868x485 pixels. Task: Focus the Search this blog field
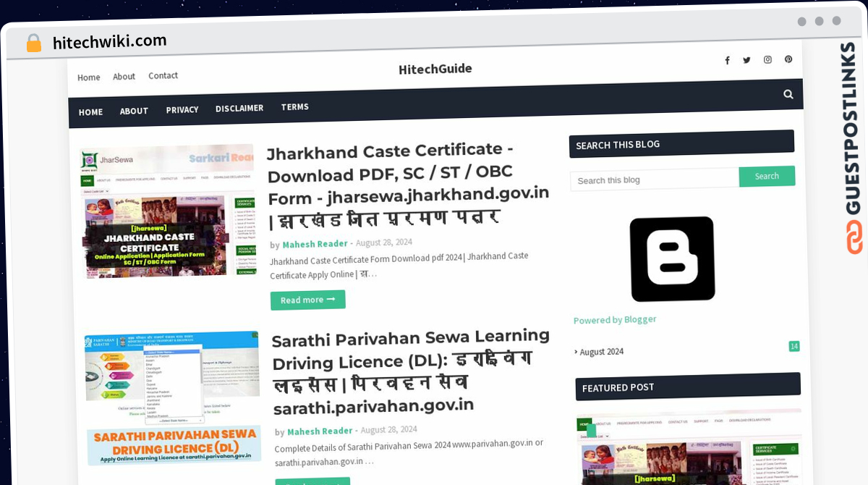654,180
